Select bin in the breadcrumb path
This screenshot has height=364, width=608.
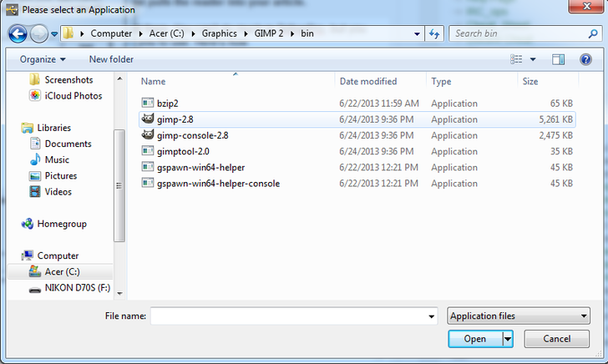307,33
